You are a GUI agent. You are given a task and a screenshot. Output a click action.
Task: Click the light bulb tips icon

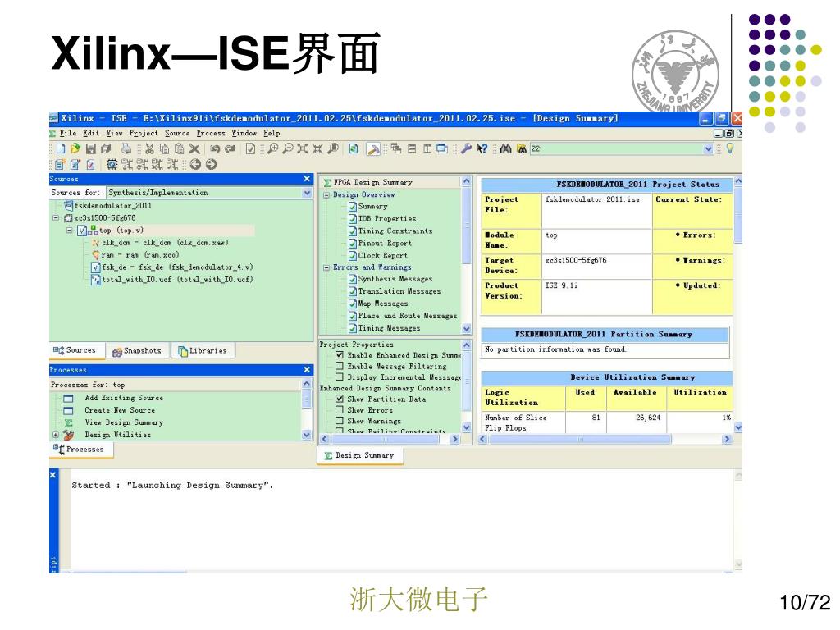[x=729, y=148]
